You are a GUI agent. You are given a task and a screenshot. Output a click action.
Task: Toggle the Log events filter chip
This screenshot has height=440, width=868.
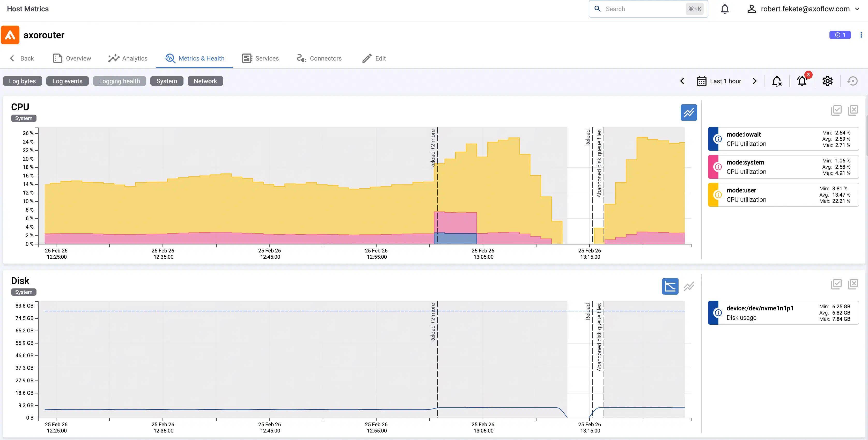click(67, 81)
